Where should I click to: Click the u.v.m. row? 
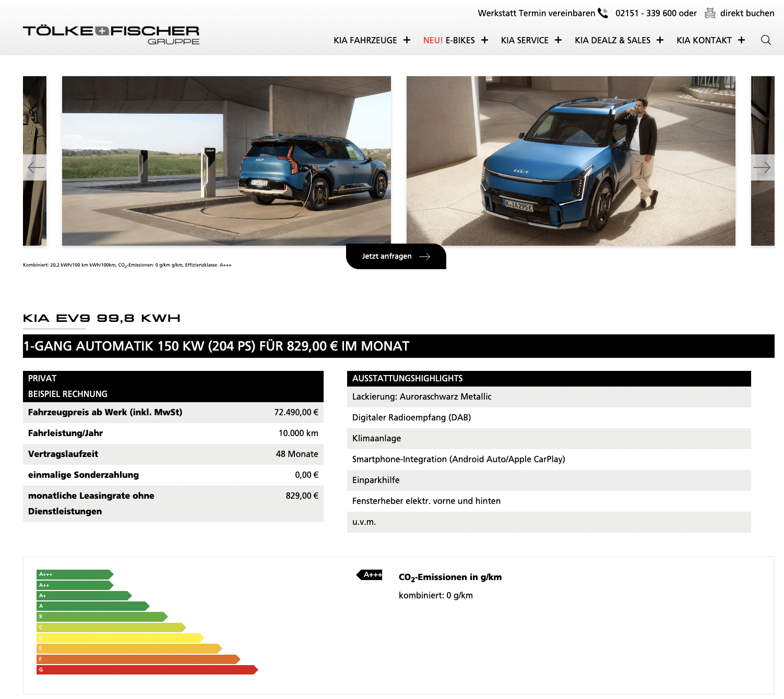[549, 522]
